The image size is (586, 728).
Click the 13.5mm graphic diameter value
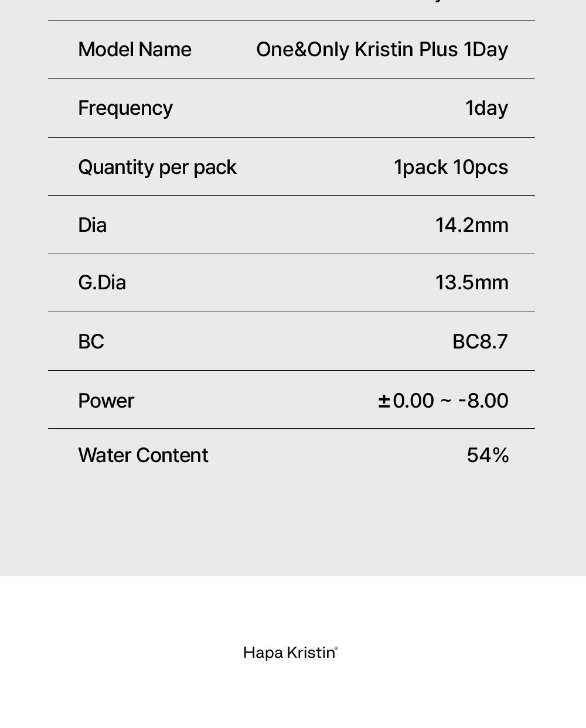pyautogui.click(x=472, y=282)
